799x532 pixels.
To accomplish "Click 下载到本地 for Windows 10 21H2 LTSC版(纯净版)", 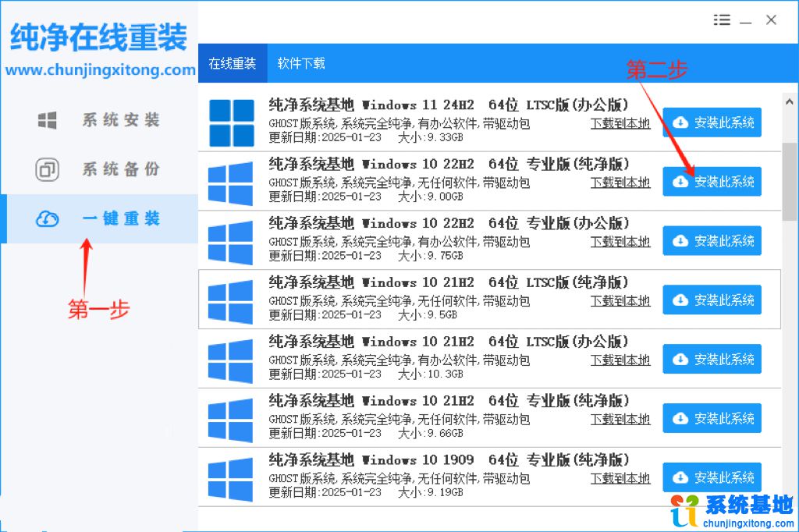I will pyautogui.click(x=620, y=300).
